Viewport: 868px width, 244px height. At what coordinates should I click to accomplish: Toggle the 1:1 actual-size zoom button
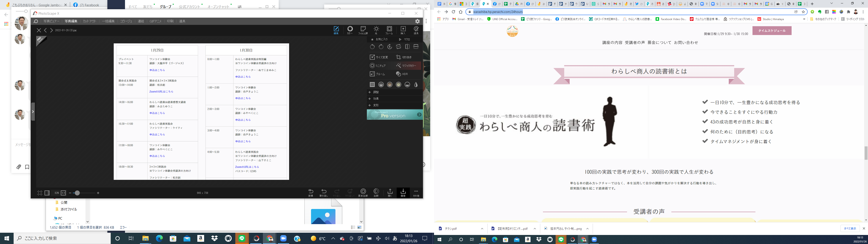pos(63,193)
